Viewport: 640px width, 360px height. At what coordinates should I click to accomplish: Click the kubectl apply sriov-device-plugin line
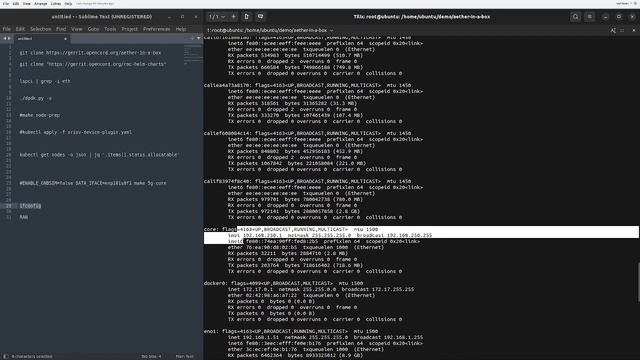click(x=76, y=132)
